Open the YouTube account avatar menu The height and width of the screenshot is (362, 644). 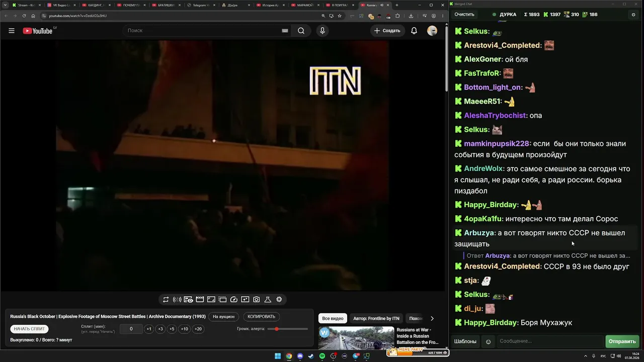(432, 31)
